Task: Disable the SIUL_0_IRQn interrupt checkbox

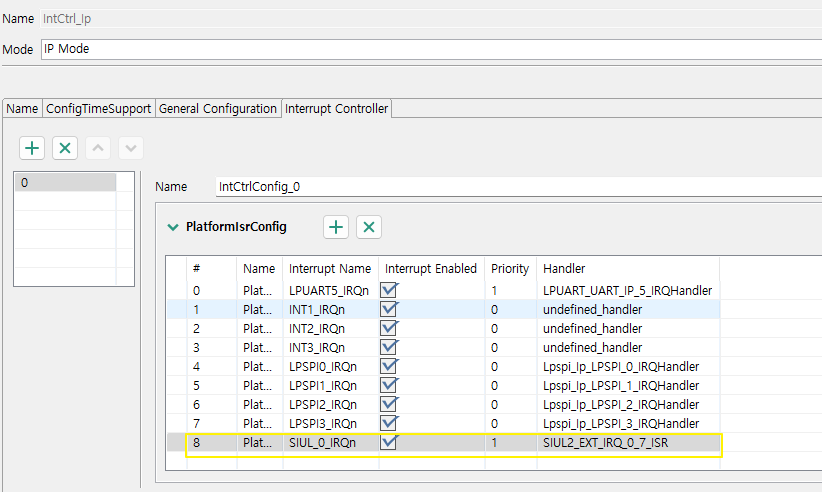Action: coord(390,442)
